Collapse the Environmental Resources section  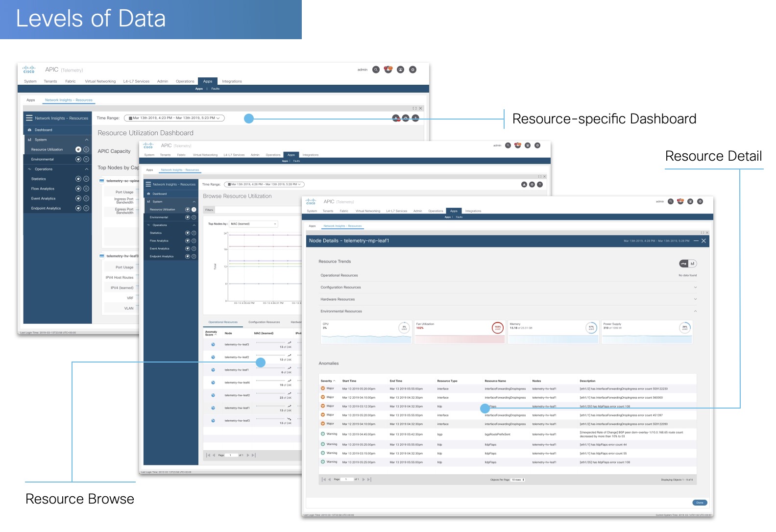(695, 312)
